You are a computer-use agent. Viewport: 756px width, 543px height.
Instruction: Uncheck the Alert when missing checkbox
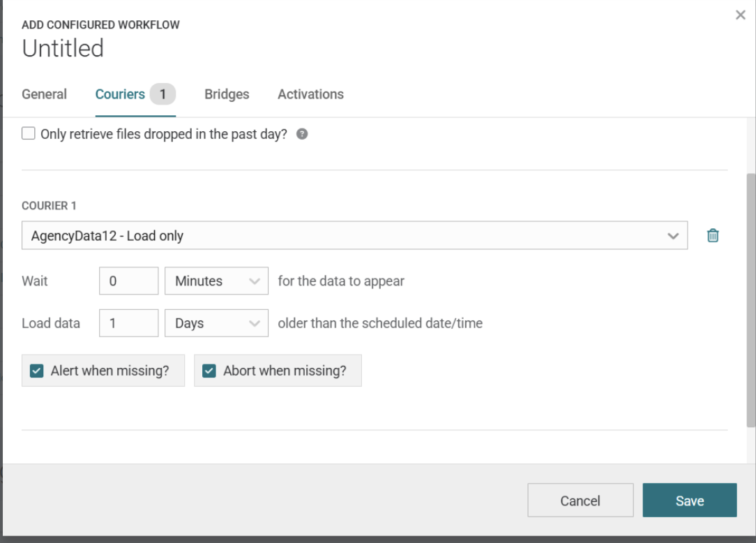pyautogui.click(x=38, y=371)
